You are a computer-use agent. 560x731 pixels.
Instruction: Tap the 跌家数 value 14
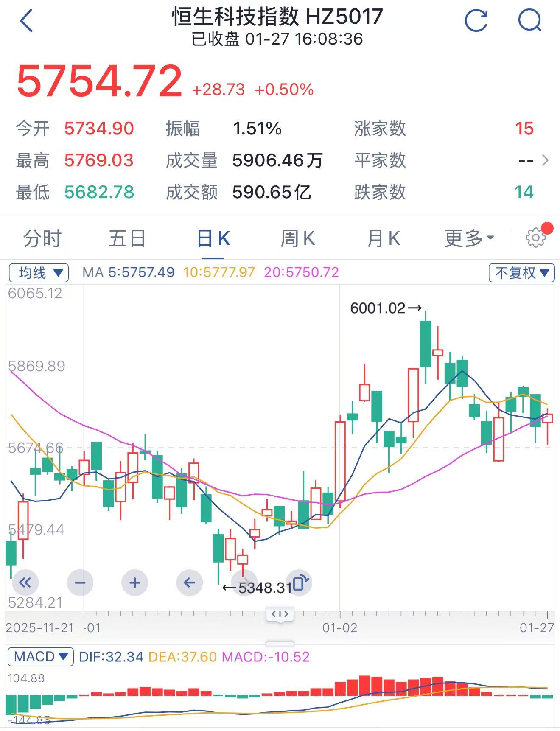pos(524,192)
